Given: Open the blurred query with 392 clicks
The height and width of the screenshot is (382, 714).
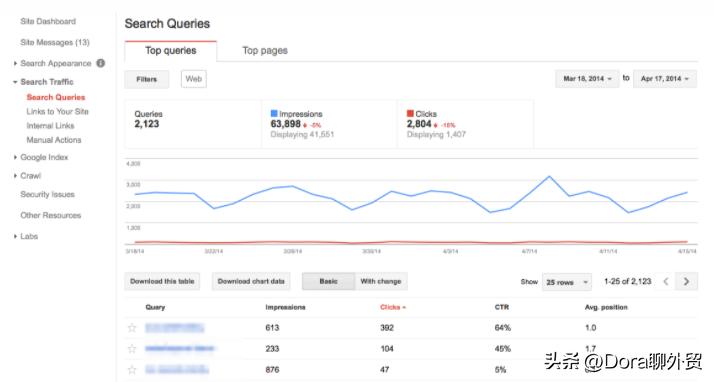Looking at the screenshot, I should point(174,328).
